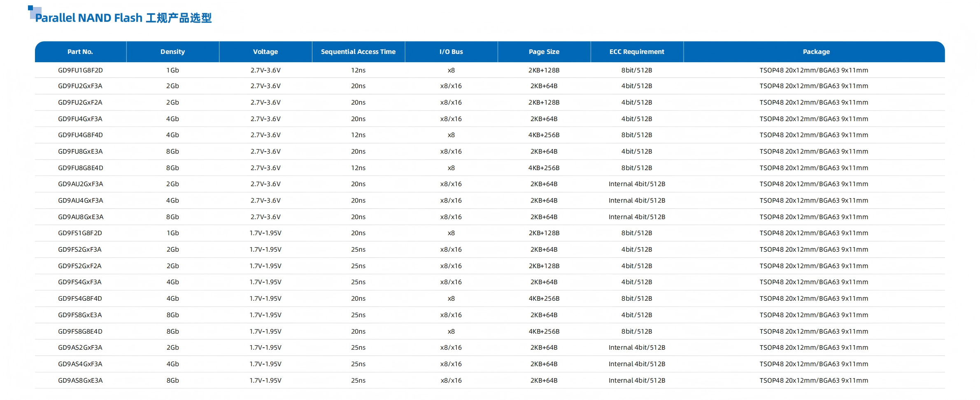Select the Part No. column header

(x=80, y=52)
